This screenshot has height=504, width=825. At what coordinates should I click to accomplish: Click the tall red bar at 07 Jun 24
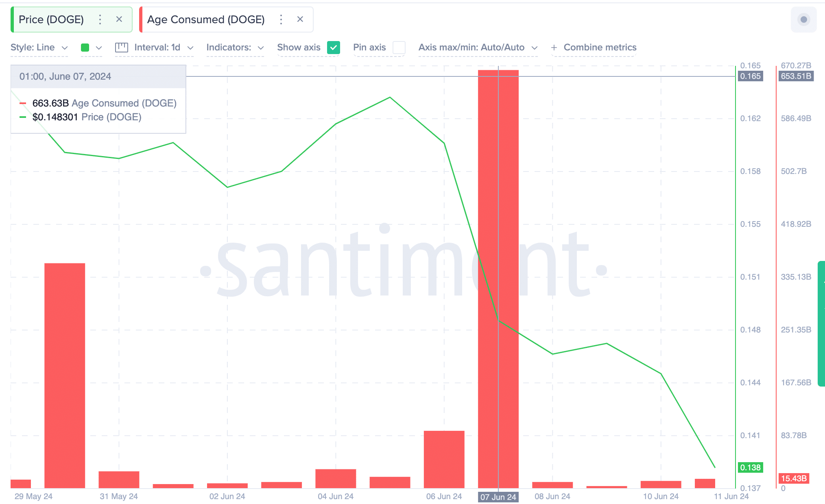498,279
